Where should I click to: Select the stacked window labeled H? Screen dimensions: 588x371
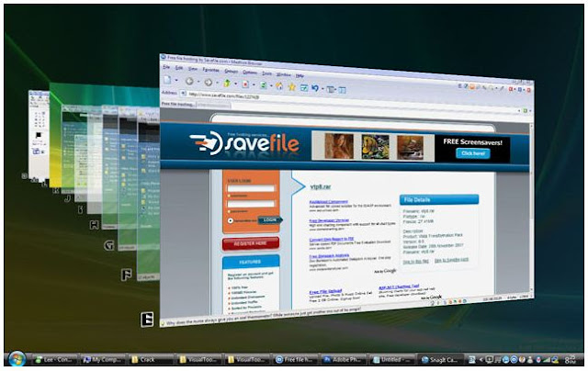[110, 167]
